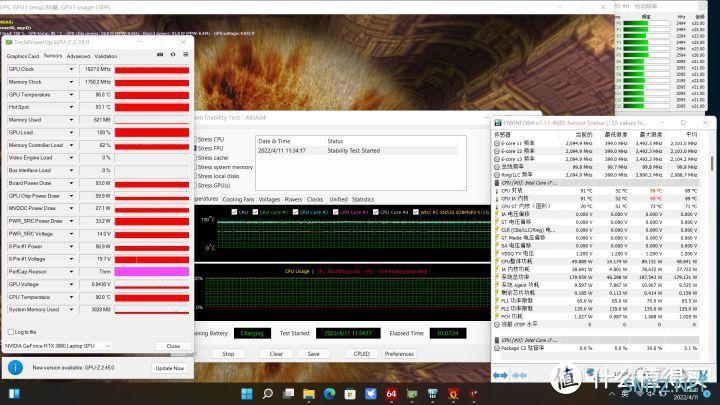Open the PerfCap Reason sensor dropdown

pyautogui.click(x=71, y=272)
